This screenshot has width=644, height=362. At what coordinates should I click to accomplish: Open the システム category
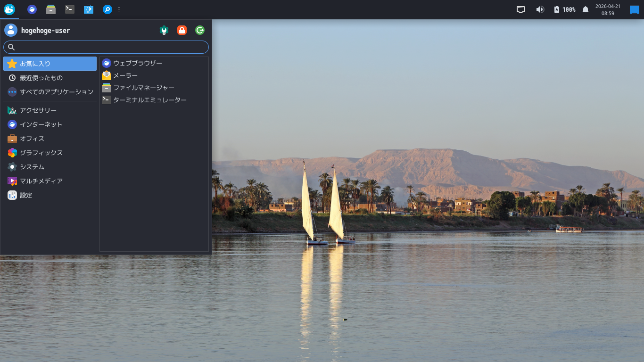(x=50, y=167)
